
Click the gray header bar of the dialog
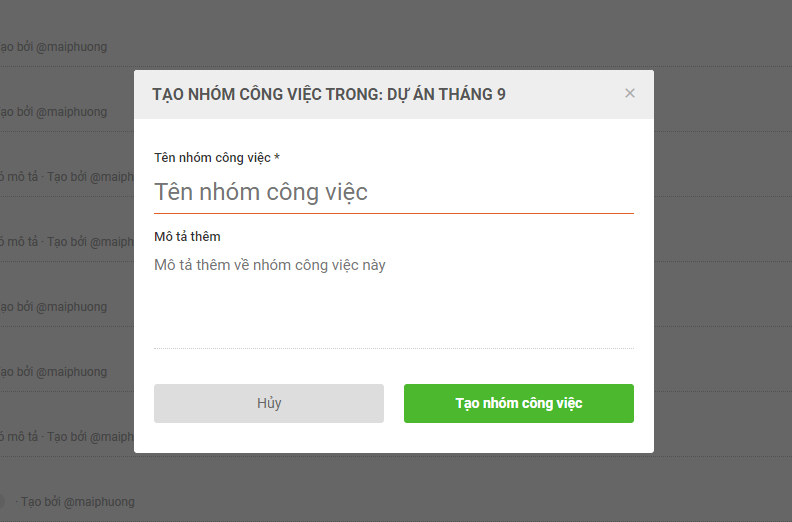pos(393,94)
